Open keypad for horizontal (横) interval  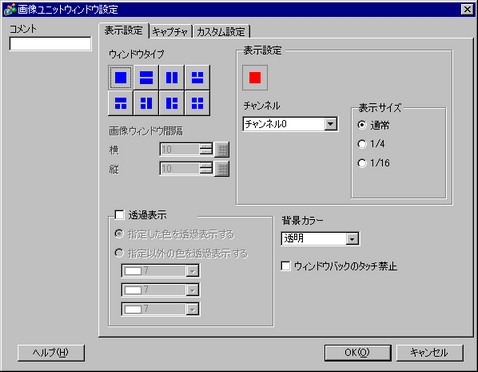(x=222, y=150)
